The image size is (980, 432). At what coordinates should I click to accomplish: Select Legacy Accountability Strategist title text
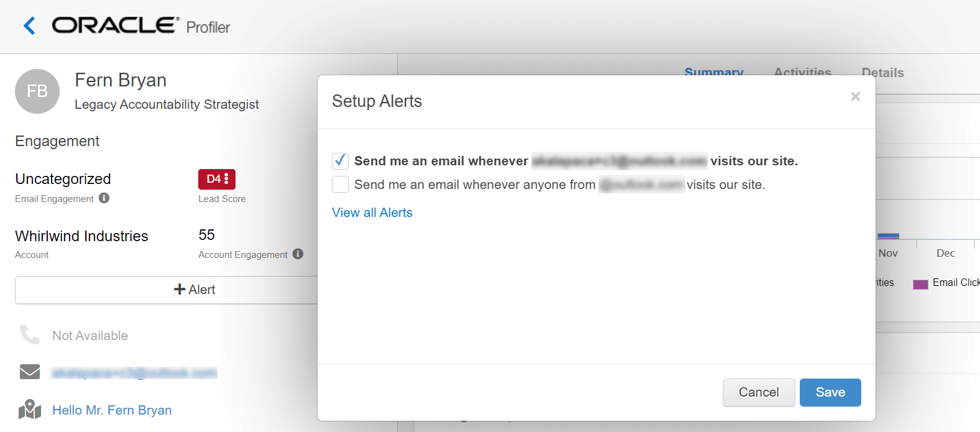tap(167, 104)
